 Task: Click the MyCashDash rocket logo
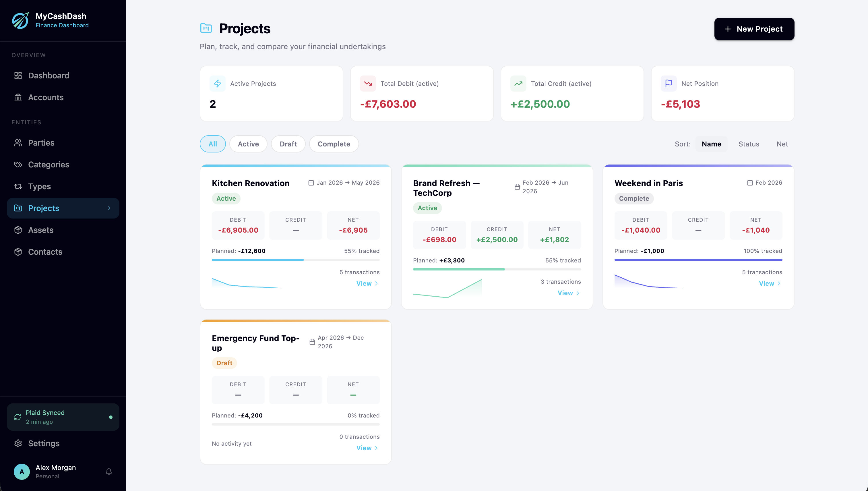pos(20,21)
